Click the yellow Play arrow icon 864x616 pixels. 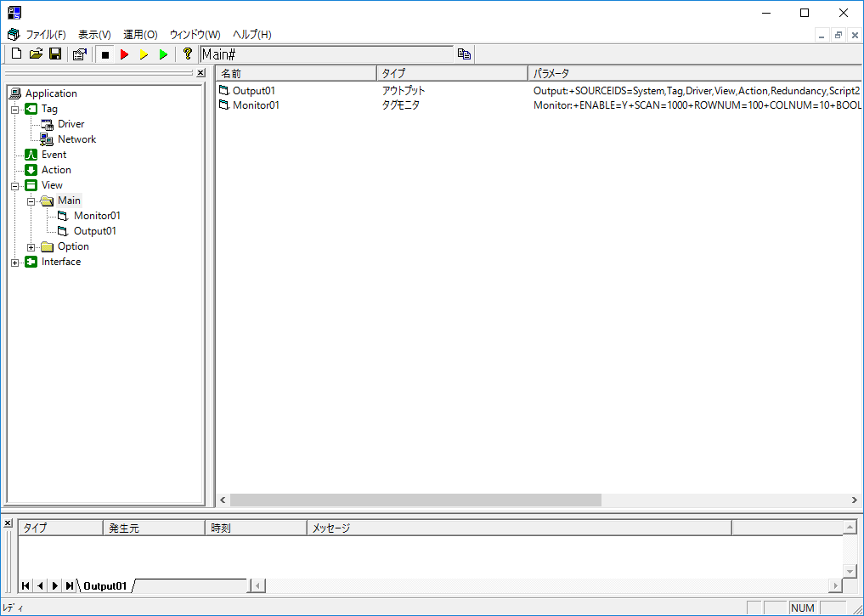[x=144, y=54]
